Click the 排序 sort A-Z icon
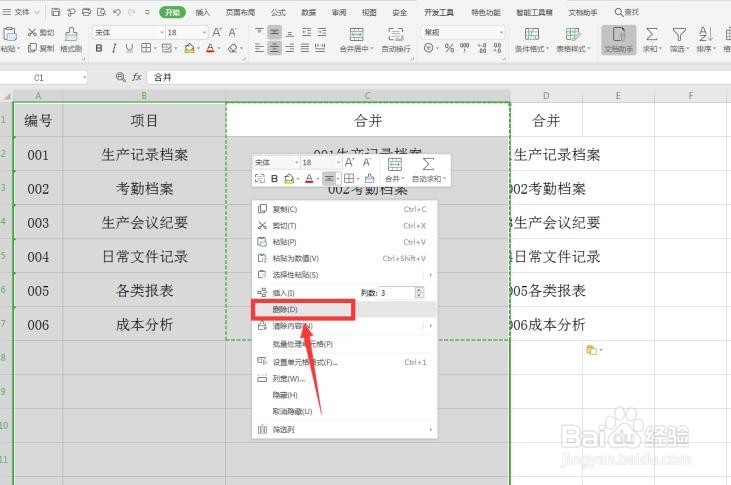Viewport: 731px width, 485px height. [705, 34]
